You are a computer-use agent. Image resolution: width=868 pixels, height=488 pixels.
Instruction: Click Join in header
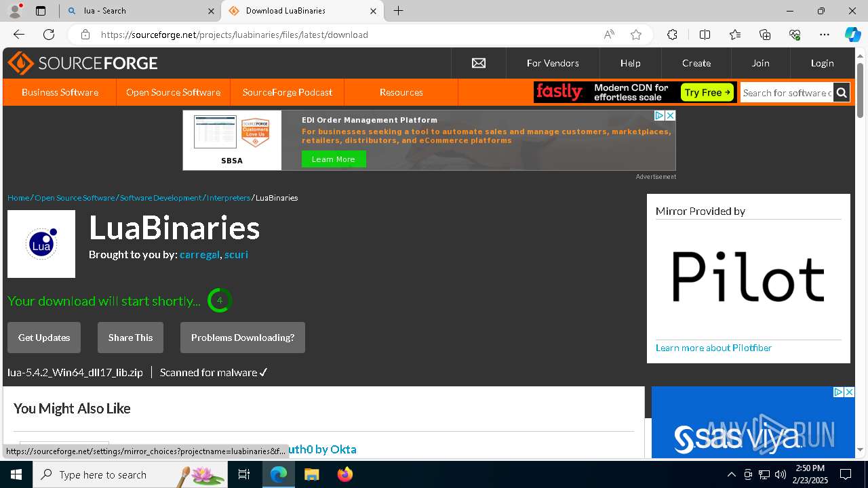[x=760, y=63]
